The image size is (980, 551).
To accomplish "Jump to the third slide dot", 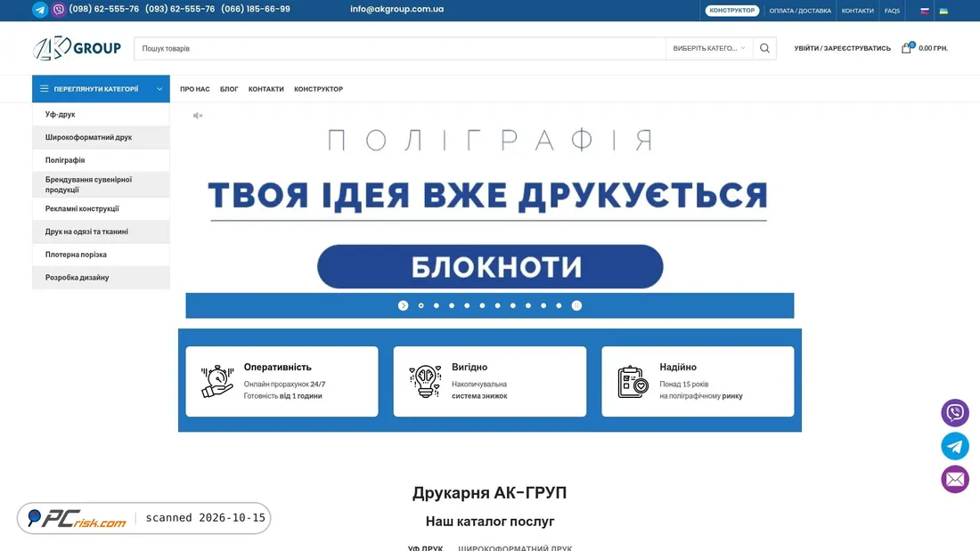I will click(x=452, y=305).
